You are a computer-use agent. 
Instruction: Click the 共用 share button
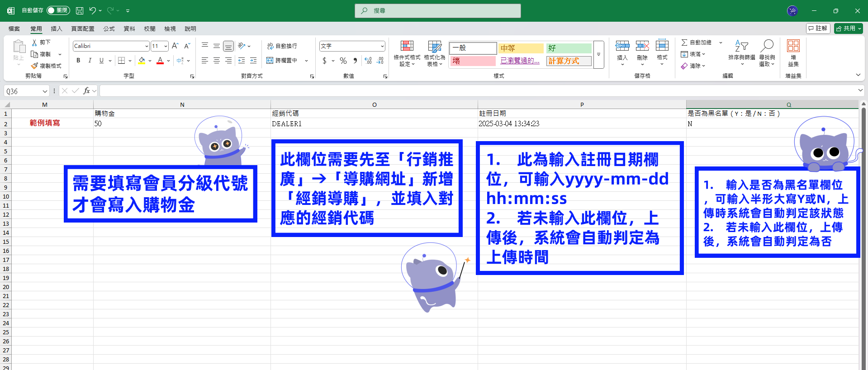[x=849, y=28]
